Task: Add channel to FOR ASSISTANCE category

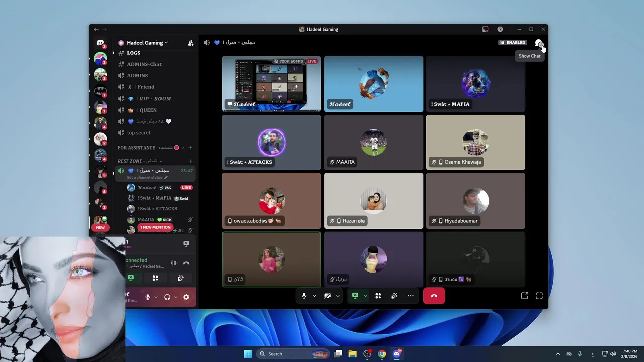Action: tap(190, 148)
